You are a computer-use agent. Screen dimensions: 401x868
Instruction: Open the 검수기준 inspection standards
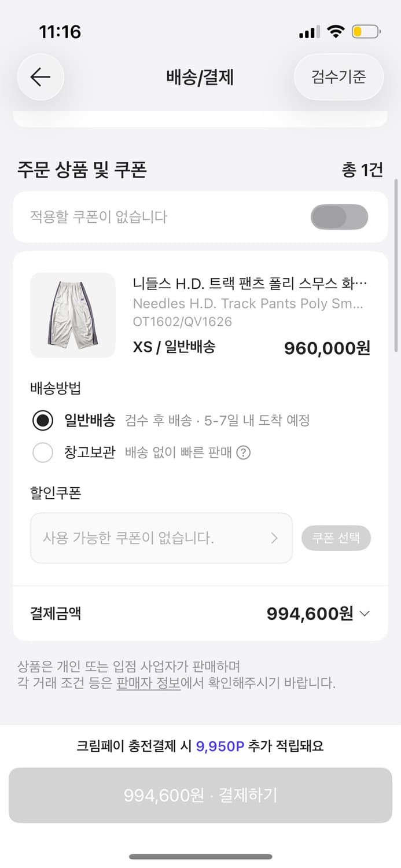pos(339,77)
